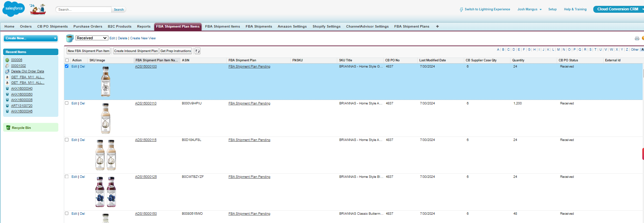Select the FBA Shipments tab
Image resolution: width=644 pixels, height=223 pixels.
259,27
